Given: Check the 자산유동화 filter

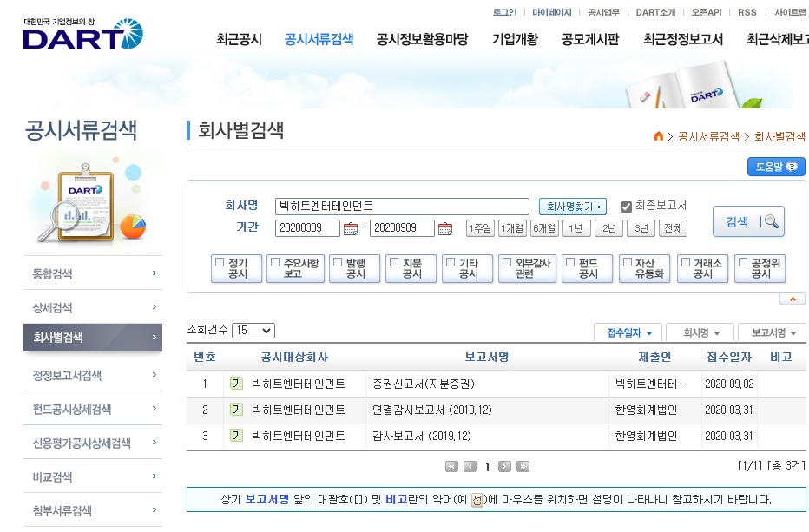Looking at the screenshot, I should tap(628, 262).
